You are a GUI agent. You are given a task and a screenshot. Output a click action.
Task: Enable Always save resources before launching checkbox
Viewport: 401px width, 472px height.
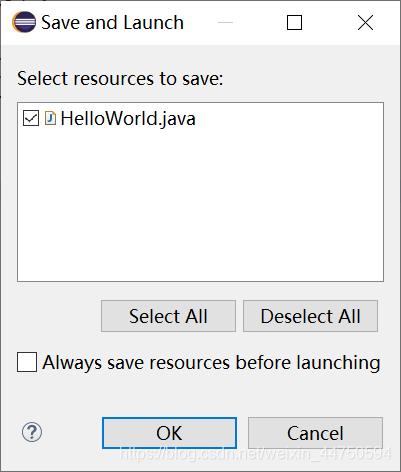coord(27,362)
